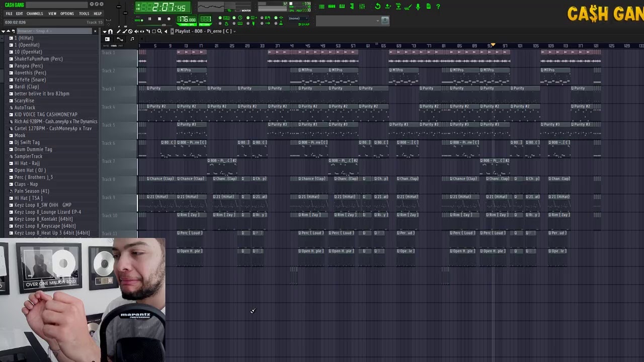Activate the Zoom magnifier tool

159,31
